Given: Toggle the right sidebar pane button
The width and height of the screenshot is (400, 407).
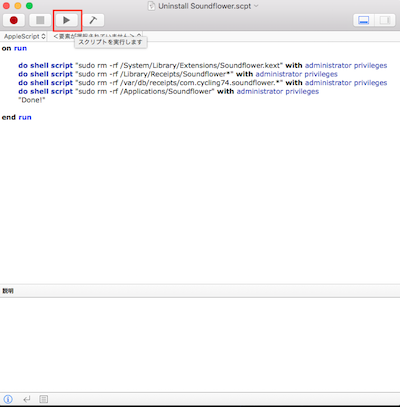Looking at the screenshot, I should pos(385,20).
